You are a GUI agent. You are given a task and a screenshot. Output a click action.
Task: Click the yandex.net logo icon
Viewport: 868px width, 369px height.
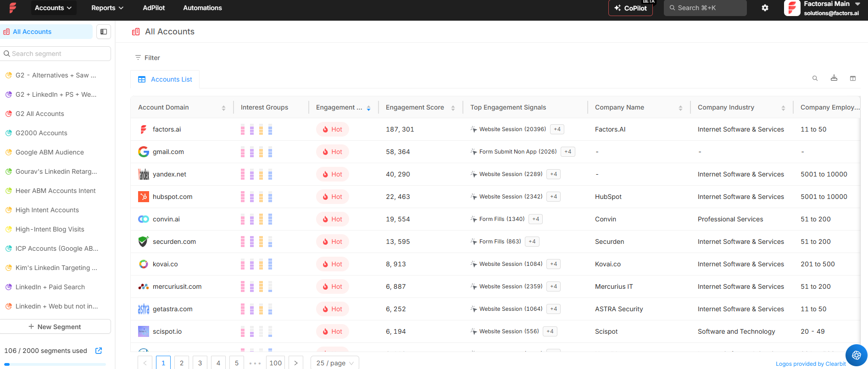point(144,174)
